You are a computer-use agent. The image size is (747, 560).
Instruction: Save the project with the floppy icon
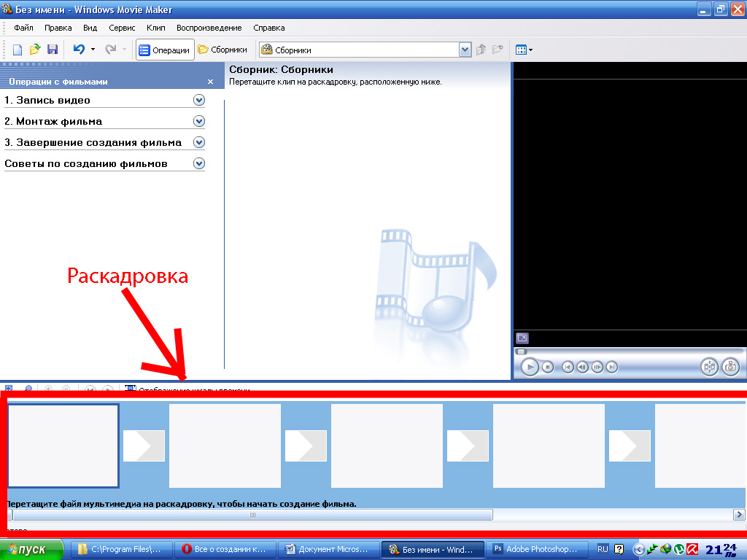point(53,50)
